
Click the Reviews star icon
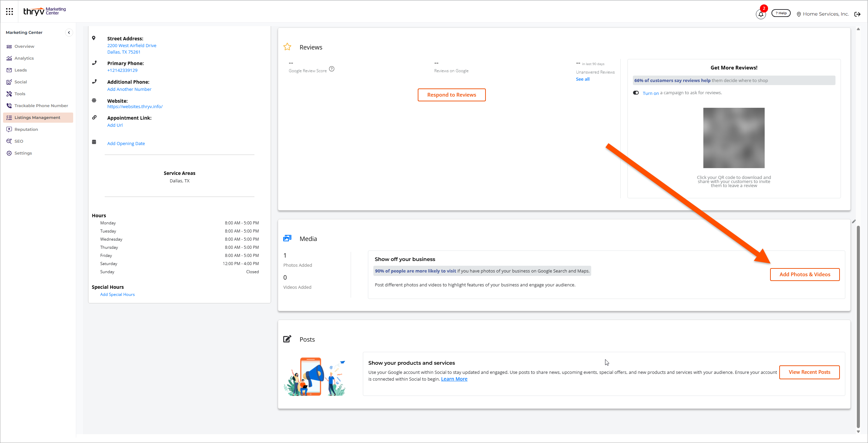pos(287,47)
